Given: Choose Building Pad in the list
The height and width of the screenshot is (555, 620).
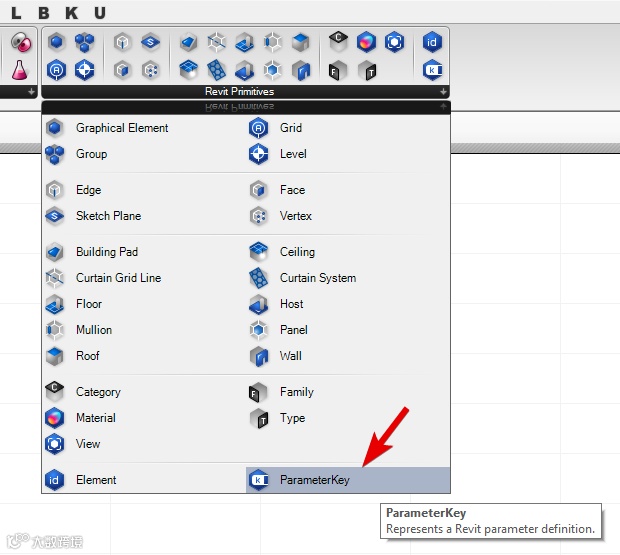Looking at the screenshot, I should [x=144, y=252].
